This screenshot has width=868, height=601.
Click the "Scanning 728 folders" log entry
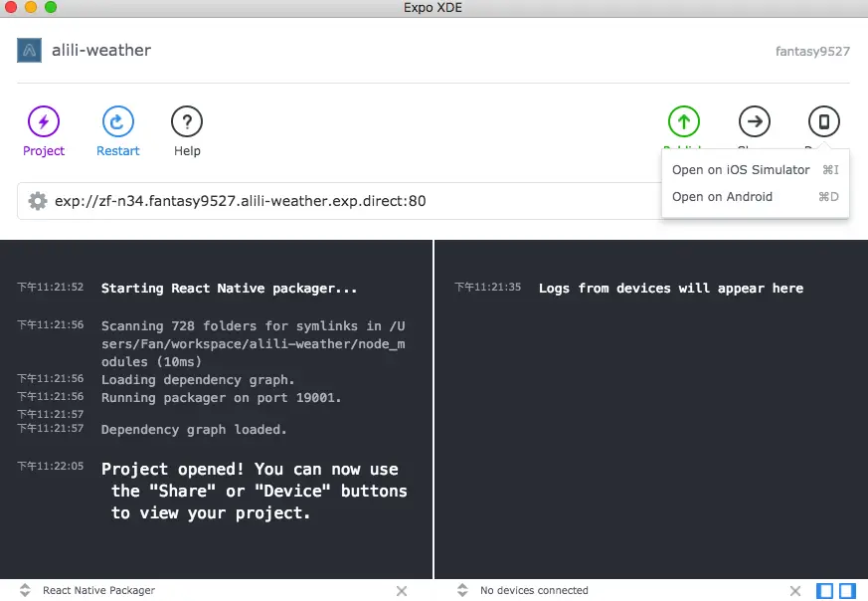coord(253,344)
